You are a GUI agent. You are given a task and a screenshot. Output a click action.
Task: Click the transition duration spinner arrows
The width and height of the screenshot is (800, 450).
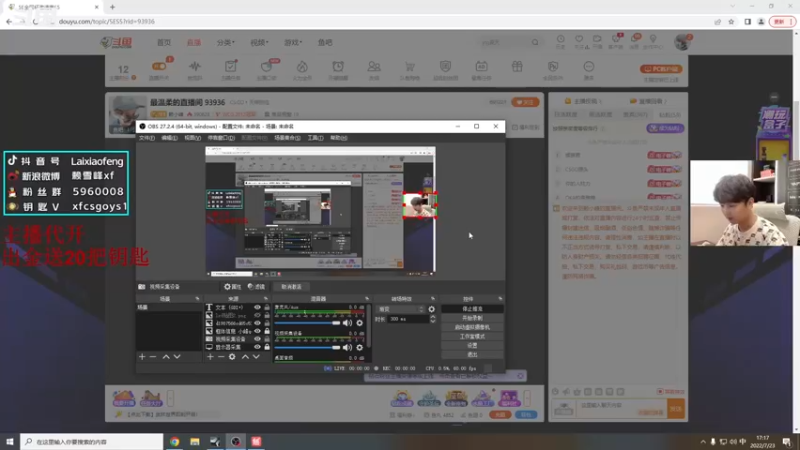coord(433,319)
